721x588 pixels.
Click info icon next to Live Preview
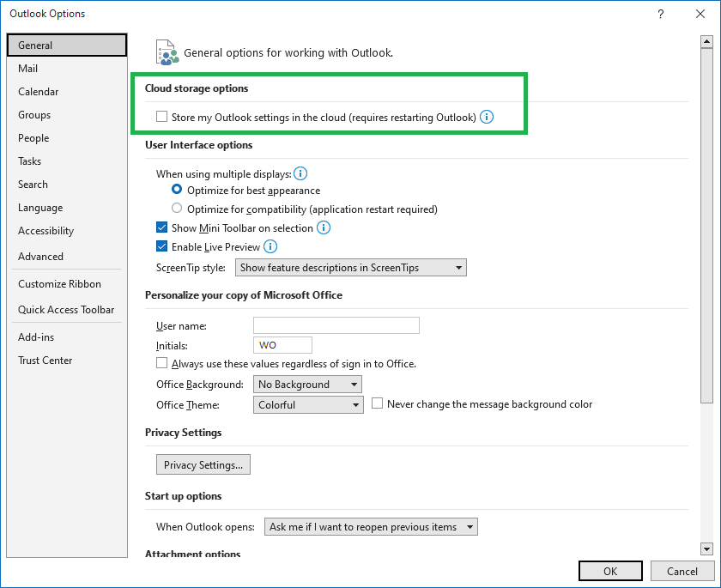pos(270,246)
